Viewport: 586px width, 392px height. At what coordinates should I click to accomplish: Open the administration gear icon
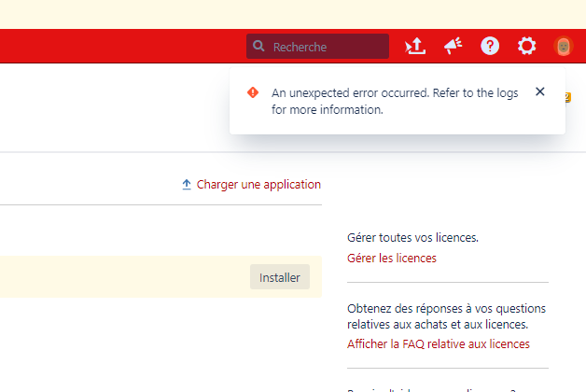tap(526, 47)
